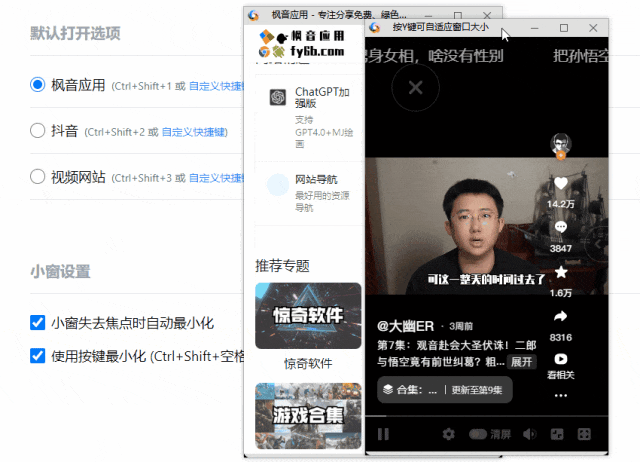This screenshot has width=640, height=462.
Task: Select the 抖音 radio option
Action: (38, 131)
